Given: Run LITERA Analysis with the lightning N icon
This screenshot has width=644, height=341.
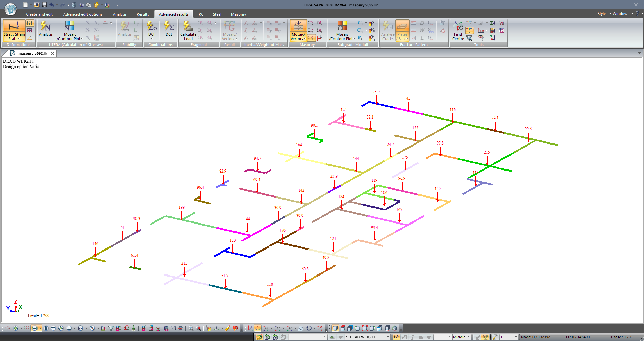Looking at the screenshot, I should [46, 29].
